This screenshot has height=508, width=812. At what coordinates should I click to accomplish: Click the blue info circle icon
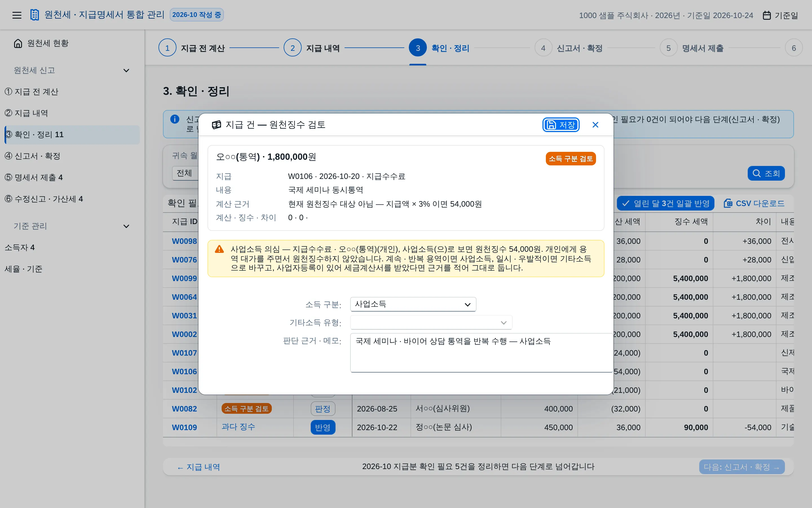pos(175,119)
